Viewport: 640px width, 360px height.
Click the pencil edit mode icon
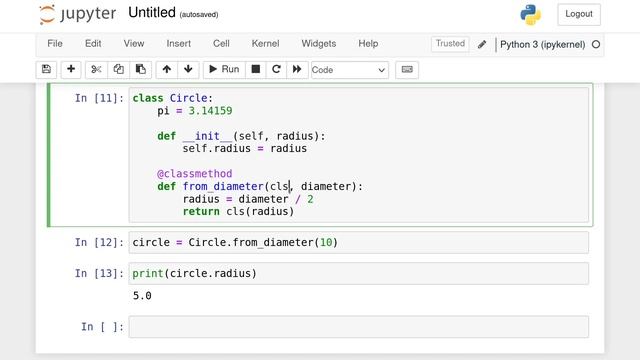click(482, 44)
